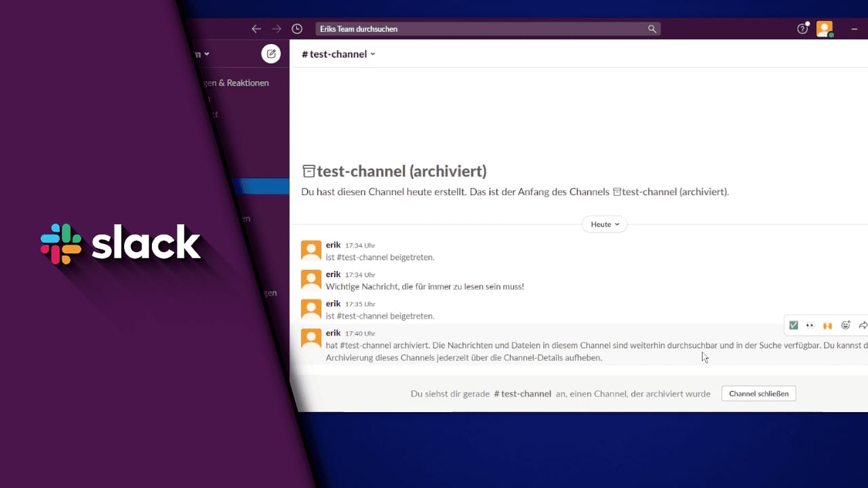The height and width of the screenshot is (488, 868).
Task: Open history via the clock icon
Action: [297, 28]
